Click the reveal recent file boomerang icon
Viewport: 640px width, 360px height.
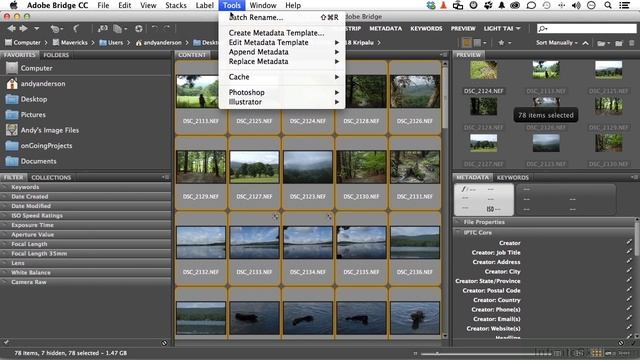click(76, 29)
